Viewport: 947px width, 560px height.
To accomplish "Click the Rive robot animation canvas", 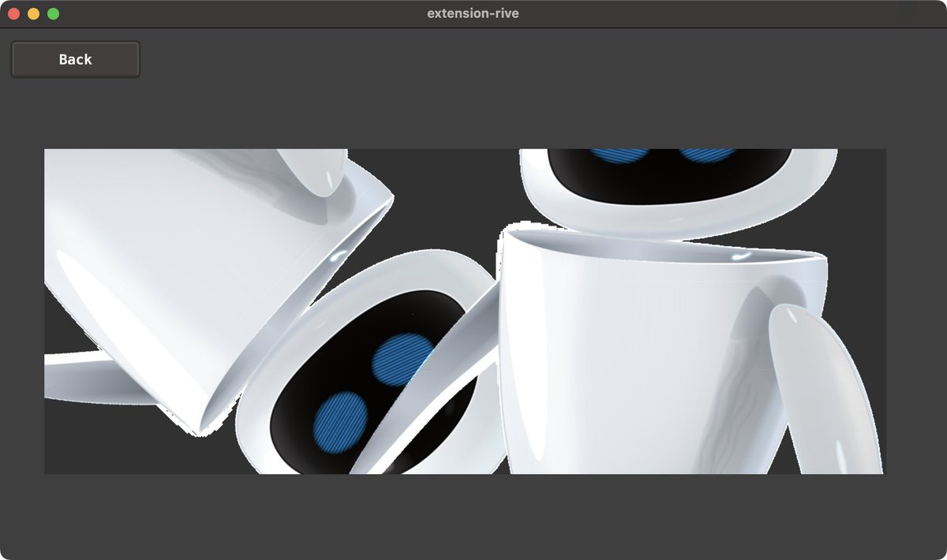I will click(465, 312).
